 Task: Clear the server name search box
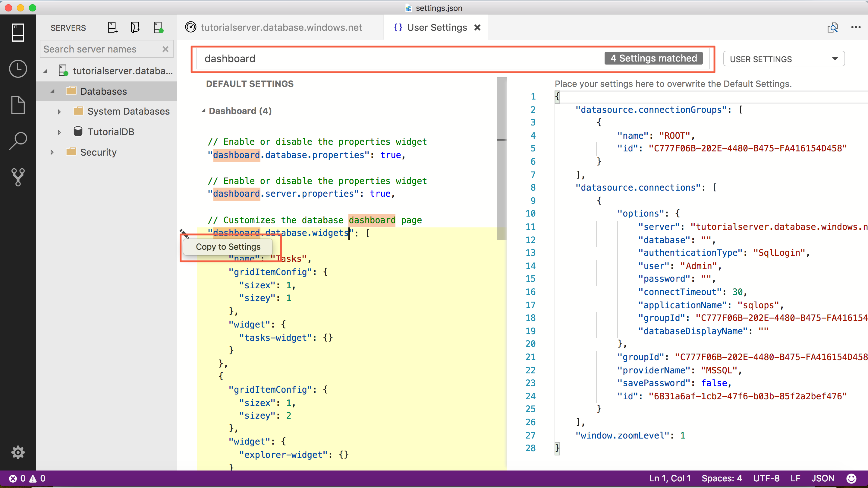tap(165, 49)
